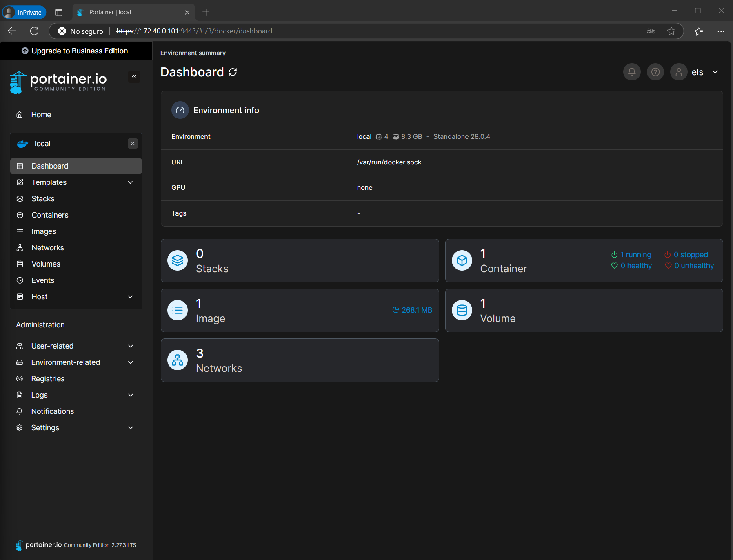Image resolution: width=733 pixels, height=560 pixels.
Task: Click the Home icon in the sidebar
Action: pos(19,115)
